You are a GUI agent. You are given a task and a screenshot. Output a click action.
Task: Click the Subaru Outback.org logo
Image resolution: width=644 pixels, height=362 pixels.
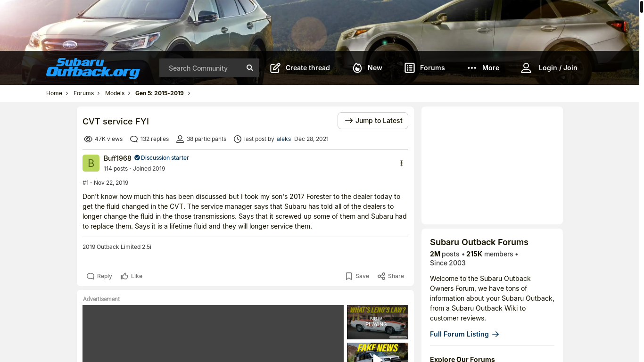(x=93, y=68)
